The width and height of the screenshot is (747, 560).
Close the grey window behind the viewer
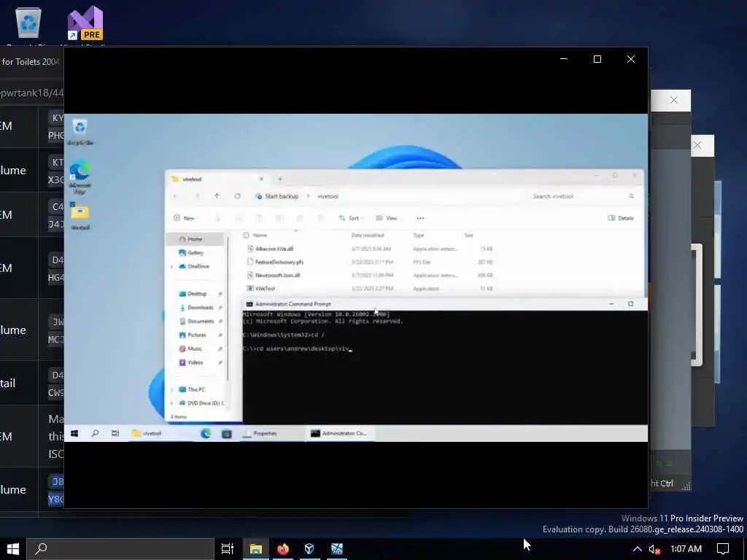click(x=673, y=100)
